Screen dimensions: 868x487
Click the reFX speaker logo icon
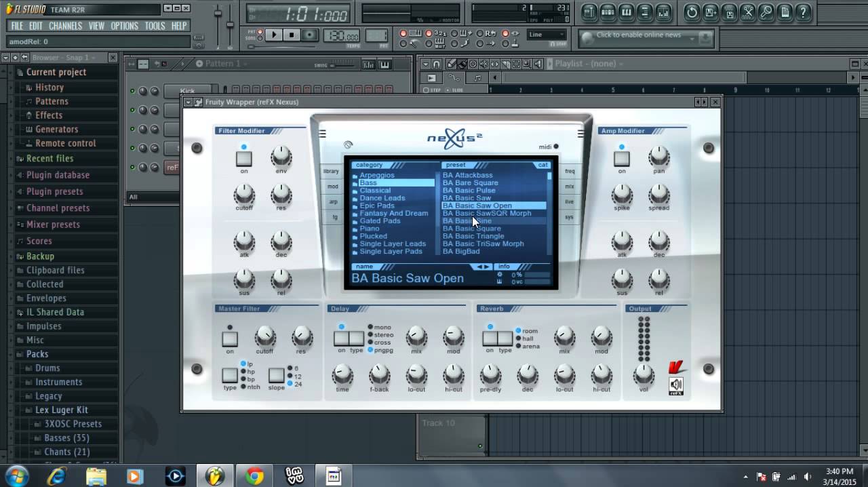676,387
